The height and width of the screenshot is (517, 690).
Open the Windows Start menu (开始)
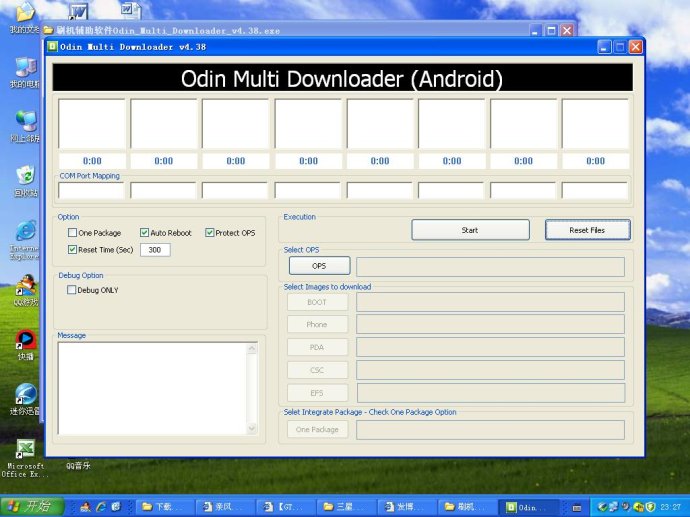point(30,506)
